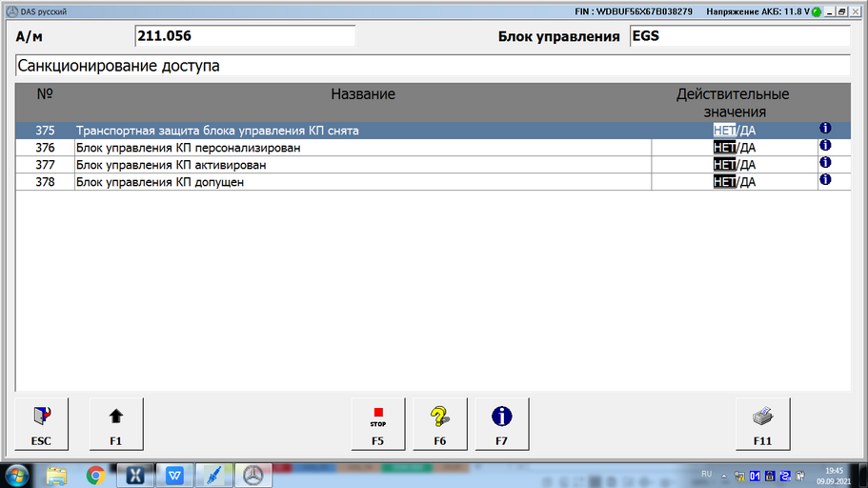Viewport: 868px width, 488px height.
Task: Select row 378 'Блок управления КП допущен'
Action: [x=433, y=182]
